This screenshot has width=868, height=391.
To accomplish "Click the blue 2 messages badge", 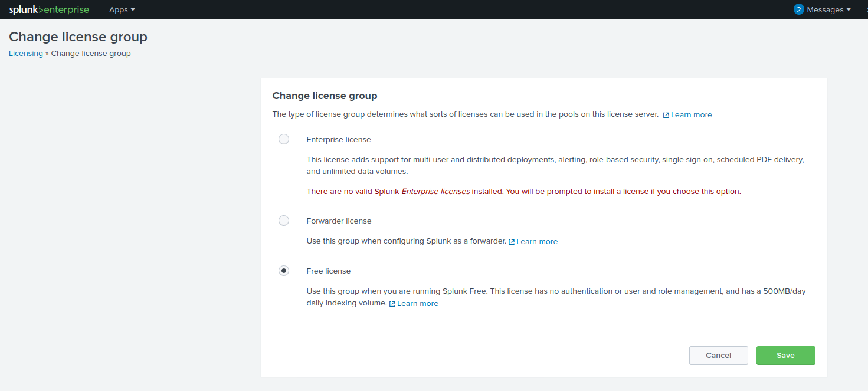I will click(799, 9).
